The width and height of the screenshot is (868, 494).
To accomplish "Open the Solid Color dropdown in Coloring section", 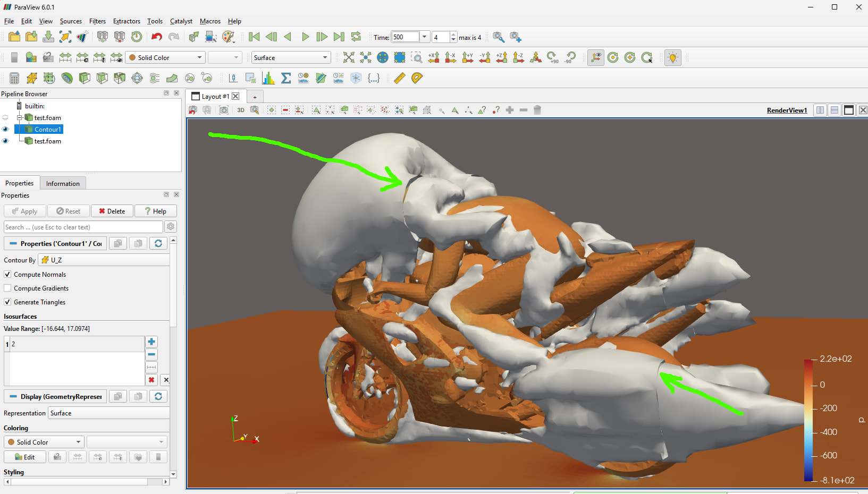I will coord(45,442).
